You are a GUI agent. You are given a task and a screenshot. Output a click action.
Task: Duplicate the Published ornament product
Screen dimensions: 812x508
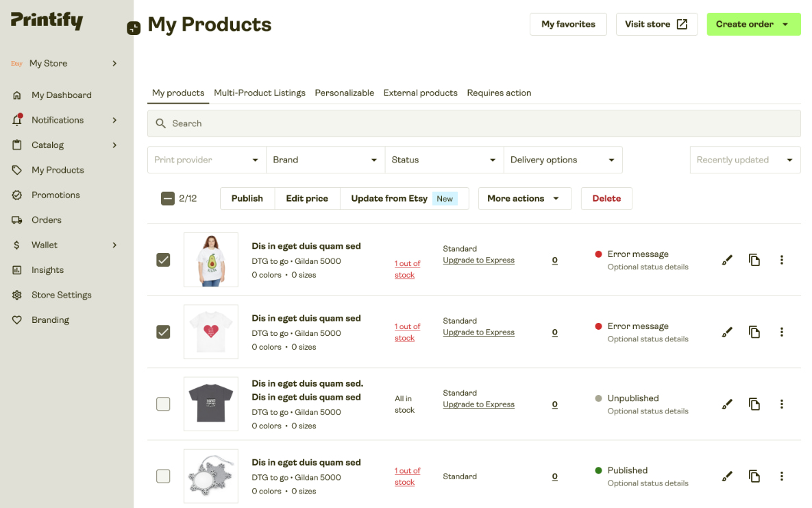(x=754, y=476)
